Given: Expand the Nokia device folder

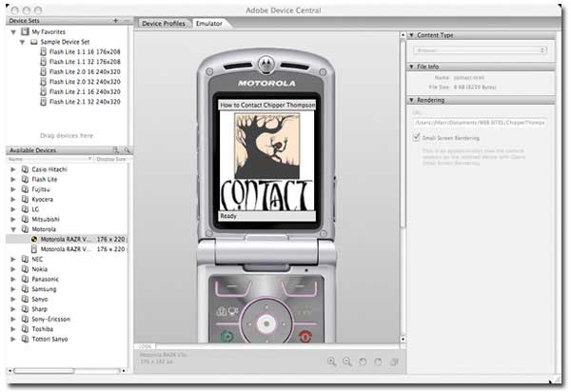Looking at the screenshot, I should click(x=12, y=269).
